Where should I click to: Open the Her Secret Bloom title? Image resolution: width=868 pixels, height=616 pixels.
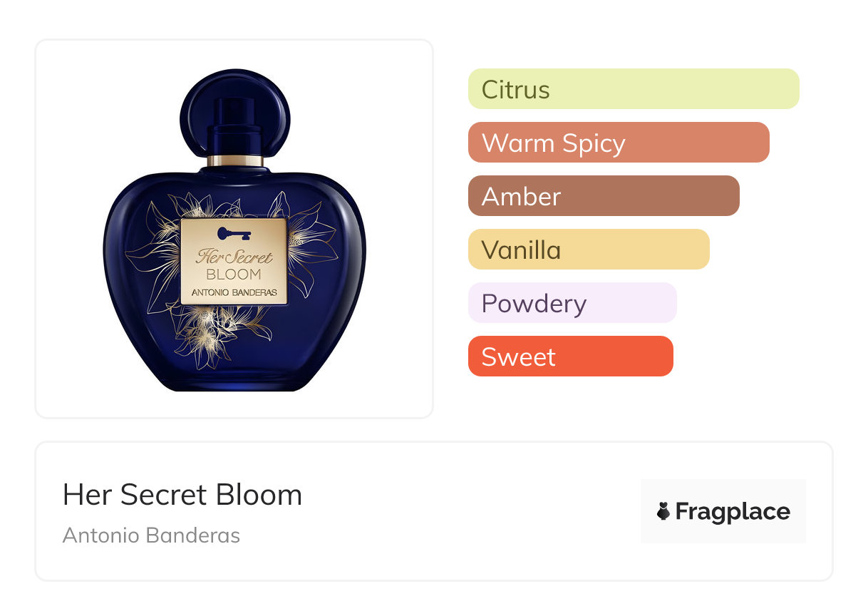182,495
